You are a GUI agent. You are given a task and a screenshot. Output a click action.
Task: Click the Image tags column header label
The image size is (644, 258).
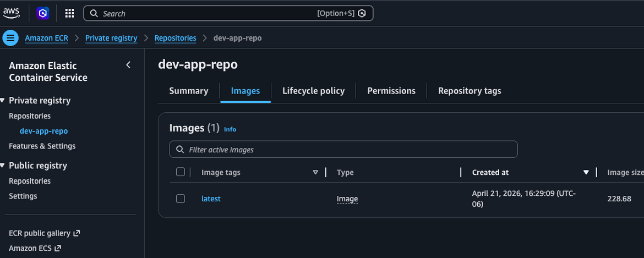point(221,172)
